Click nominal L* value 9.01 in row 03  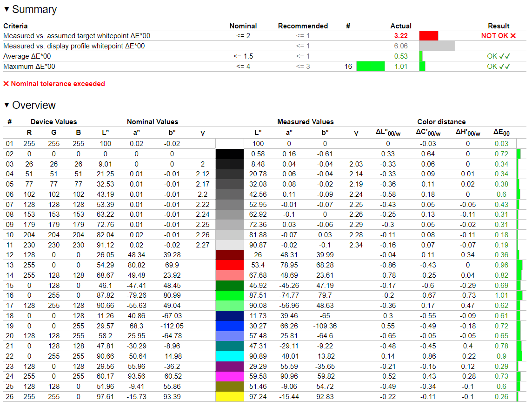[105, 164]
